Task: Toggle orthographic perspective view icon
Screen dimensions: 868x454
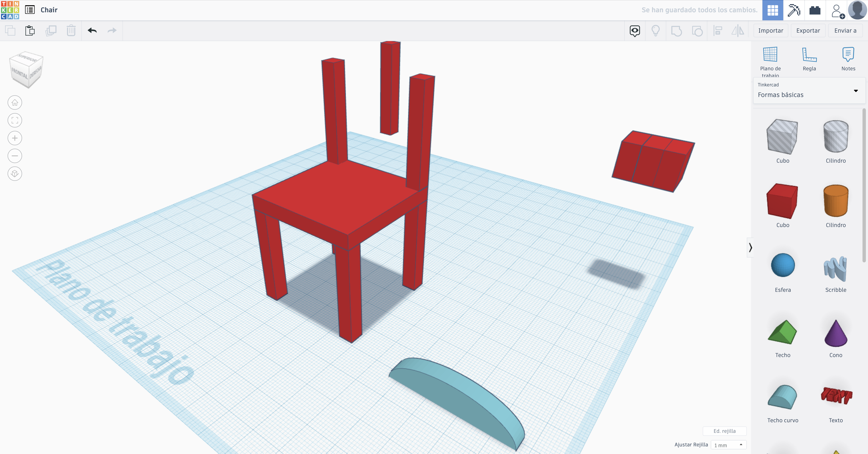Action: pos(15,174)
